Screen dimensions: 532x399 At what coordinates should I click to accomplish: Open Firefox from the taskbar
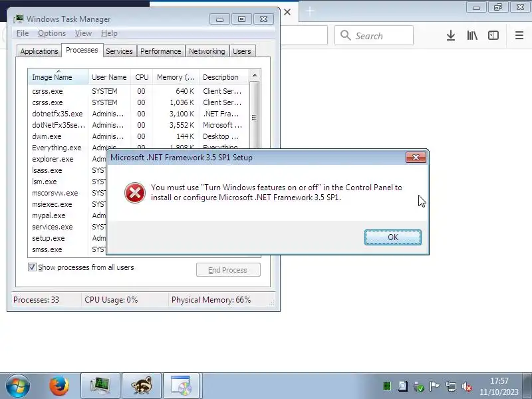pyautogui.click(x=59, y=386)
